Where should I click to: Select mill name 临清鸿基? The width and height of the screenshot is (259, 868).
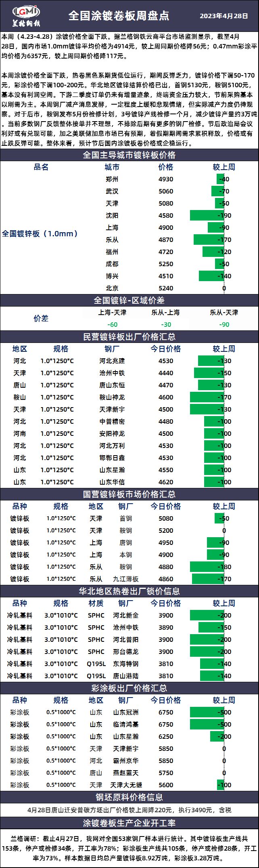coord(125,725)
